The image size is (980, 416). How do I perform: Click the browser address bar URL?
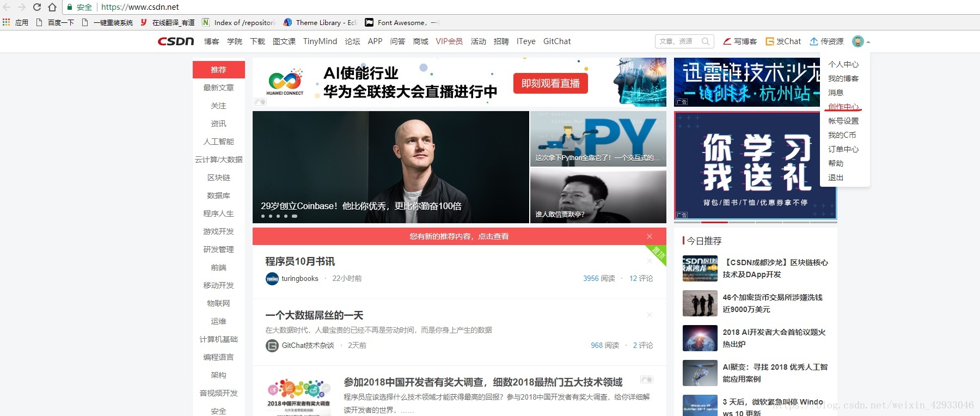click(140, 7)
